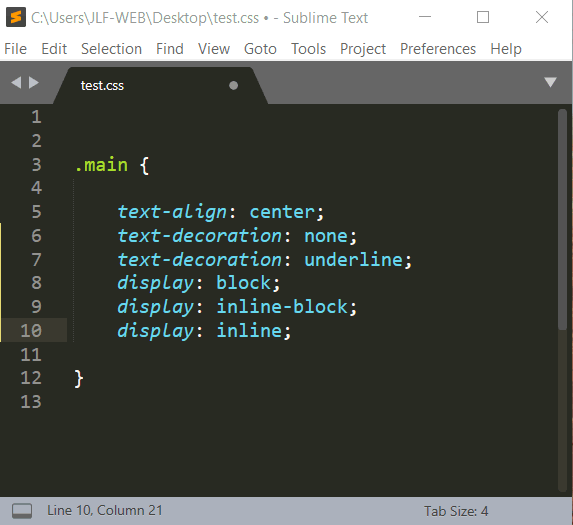Click text-decoration property on line 6

click(x=200, y=236)
